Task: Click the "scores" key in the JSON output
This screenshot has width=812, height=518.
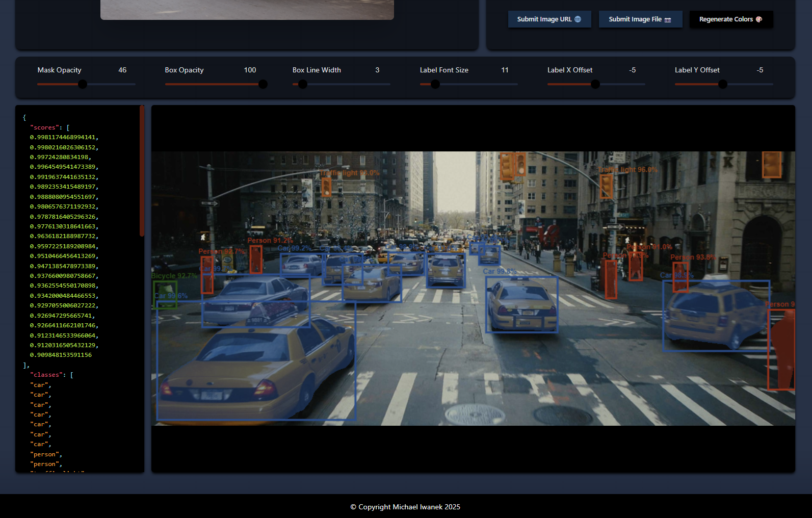Action: 44,127
